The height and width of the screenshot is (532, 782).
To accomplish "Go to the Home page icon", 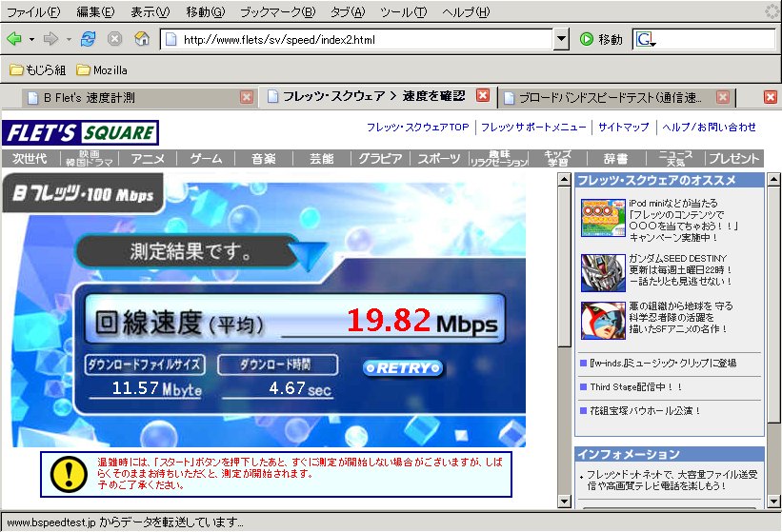I will pyautogui.click(x=142, y=39).
